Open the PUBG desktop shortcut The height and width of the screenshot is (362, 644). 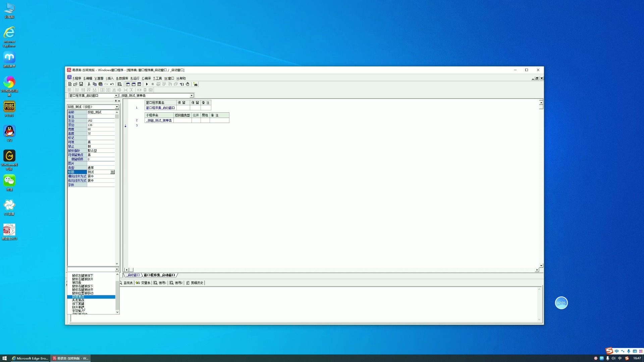9,109
